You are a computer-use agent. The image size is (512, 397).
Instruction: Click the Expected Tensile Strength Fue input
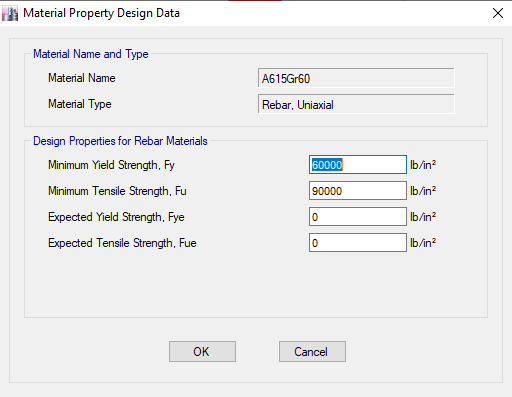tap(358, 242)
